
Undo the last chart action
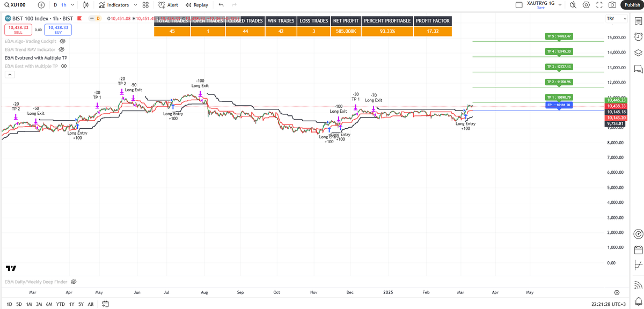click(x=221, y=5)
